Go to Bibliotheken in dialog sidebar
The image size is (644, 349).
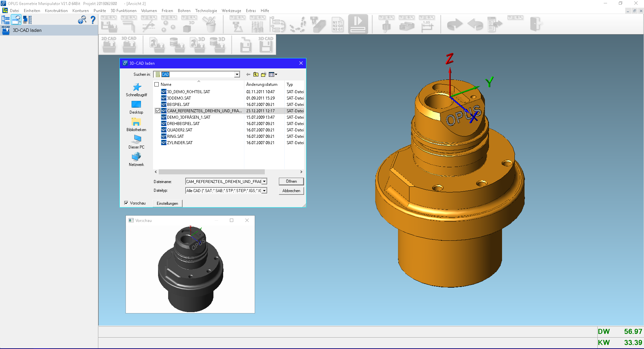click(136, 125)
